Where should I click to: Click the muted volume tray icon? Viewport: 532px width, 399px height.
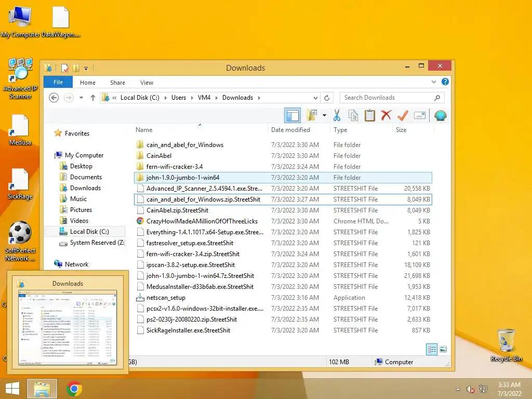pos(470,389)
